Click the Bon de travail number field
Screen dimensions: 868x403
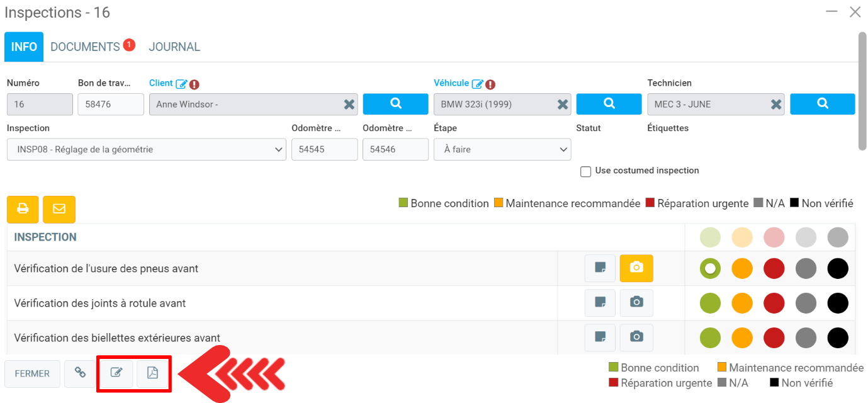111,105
